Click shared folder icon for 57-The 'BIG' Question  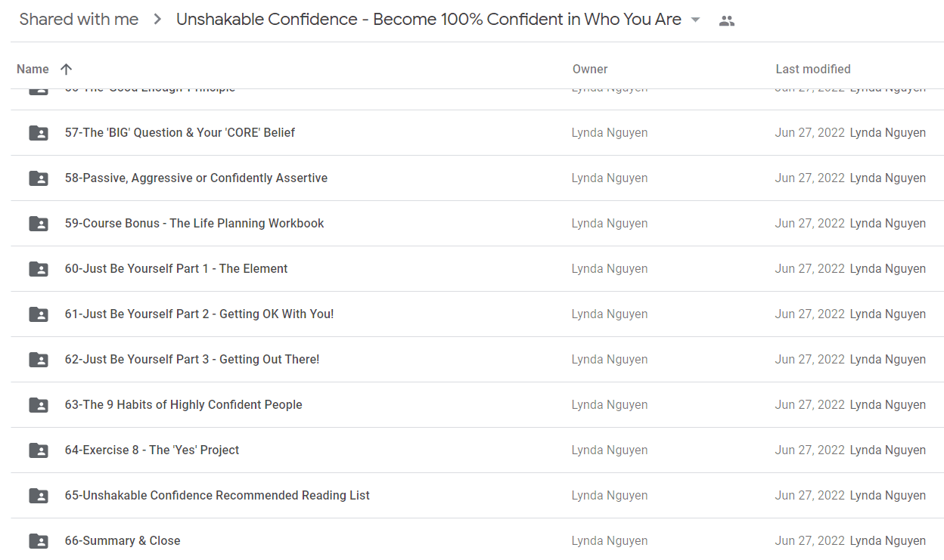coord(39,133)
